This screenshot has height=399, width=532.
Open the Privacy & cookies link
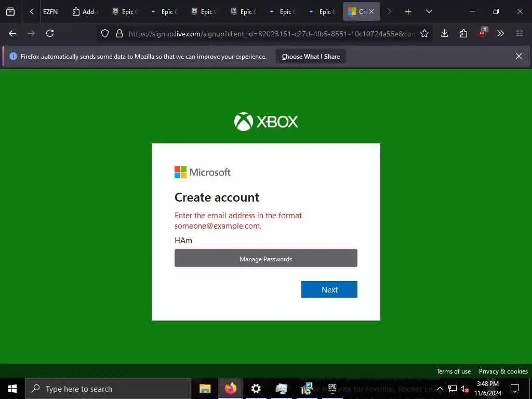503,371
